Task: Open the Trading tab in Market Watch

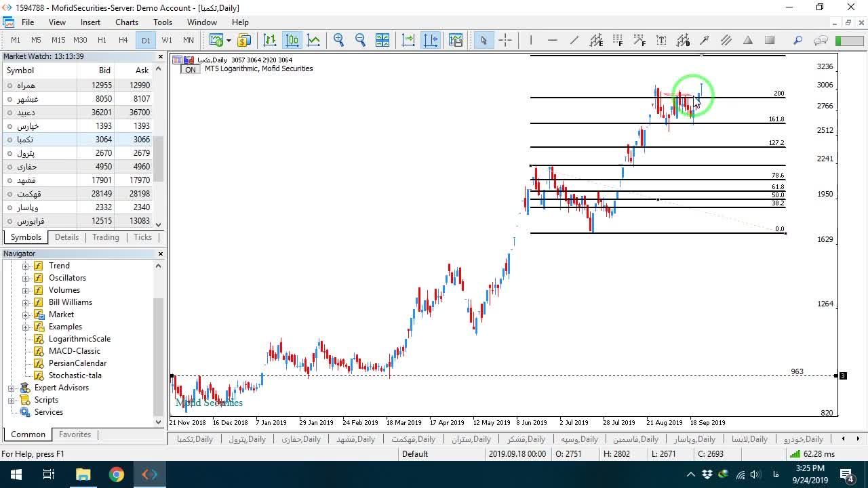Action: click(x=106, y=237)
